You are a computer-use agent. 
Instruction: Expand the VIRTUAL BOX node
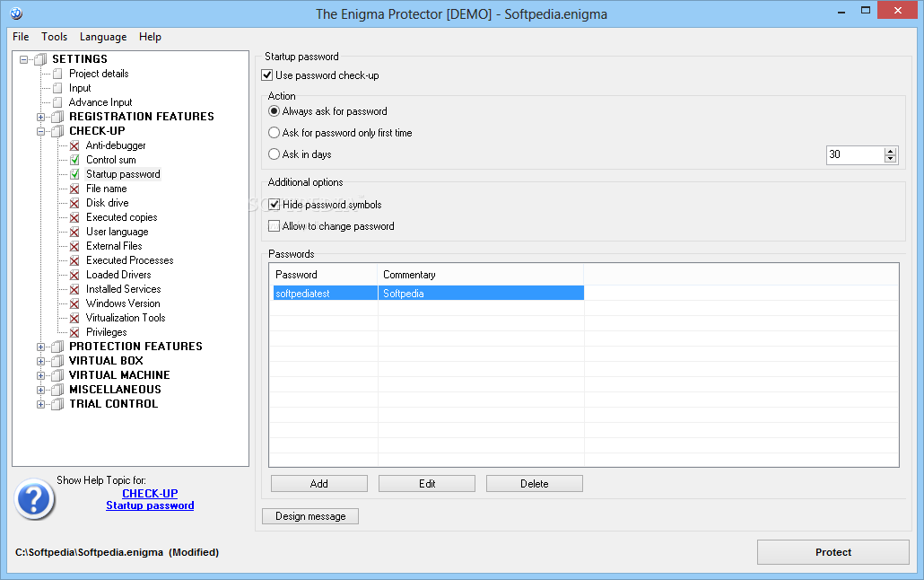tap(40, 361)
